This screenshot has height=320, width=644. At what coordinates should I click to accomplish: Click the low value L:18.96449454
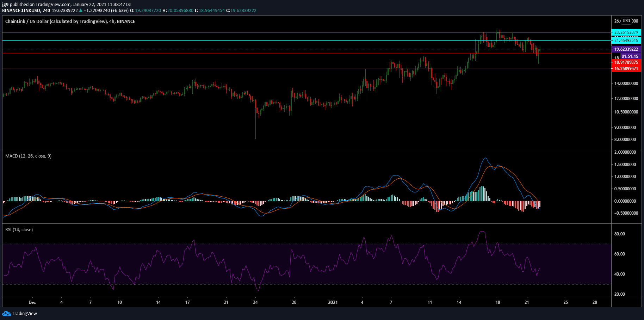click(x=210, y=11)
